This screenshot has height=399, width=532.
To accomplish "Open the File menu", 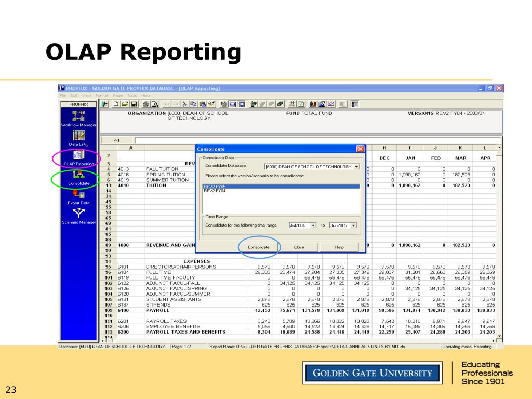I will pyautogui.click(x=63, y=96).
